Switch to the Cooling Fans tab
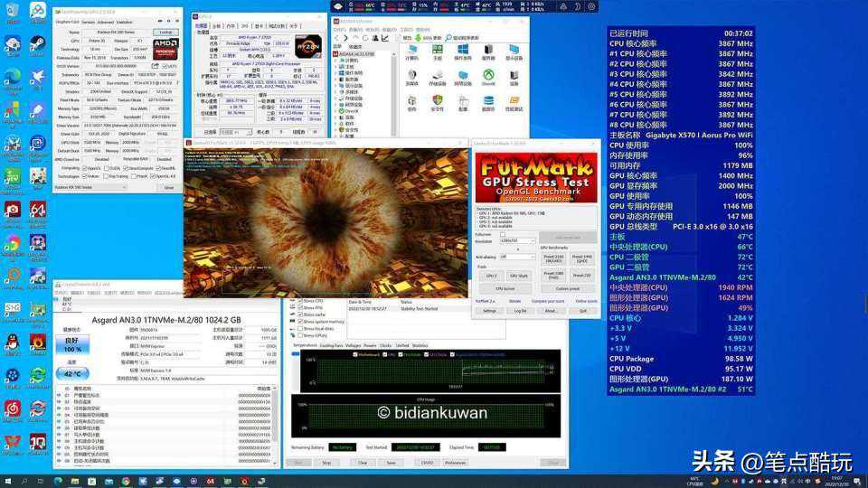Screen dimensions: 868x488 tap(331, 345)
